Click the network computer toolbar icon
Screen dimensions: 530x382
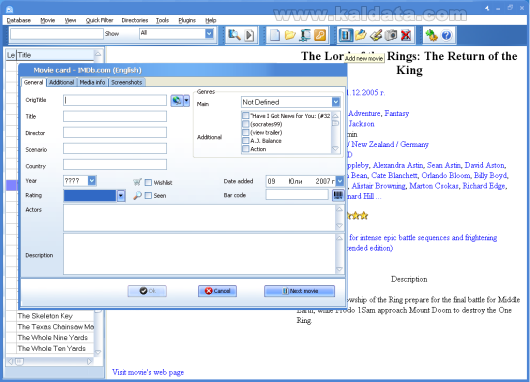pyautogui.click(x=305, y=35)
